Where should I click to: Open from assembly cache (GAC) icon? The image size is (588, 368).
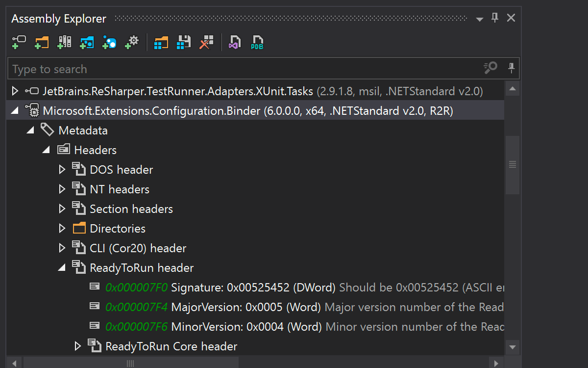pos(64,42)
